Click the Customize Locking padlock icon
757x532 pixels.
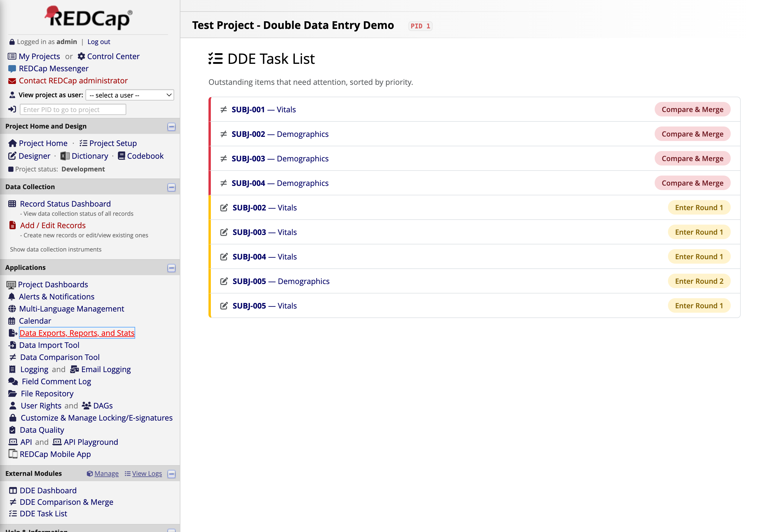[x=13, y=418]
